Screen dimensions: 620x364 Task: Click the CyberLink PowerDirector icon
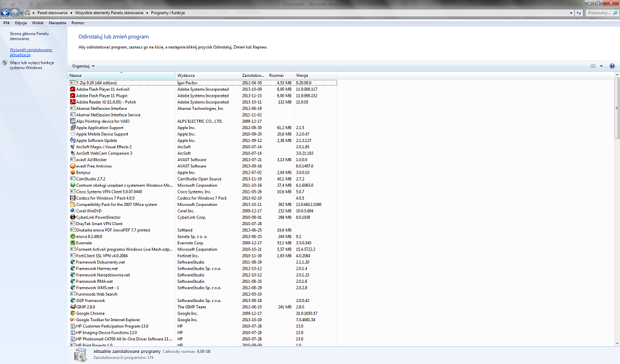[73, 217]
